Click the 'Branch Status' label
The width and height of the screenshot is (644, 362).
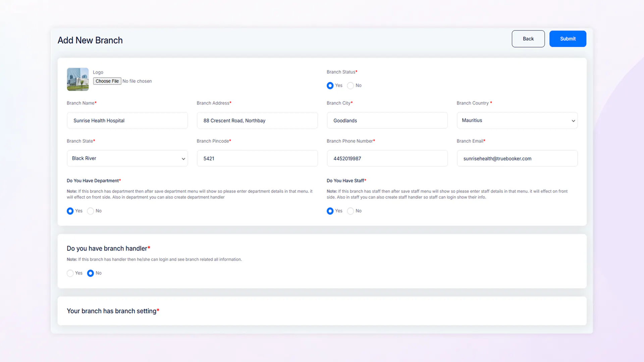(342, 72)
